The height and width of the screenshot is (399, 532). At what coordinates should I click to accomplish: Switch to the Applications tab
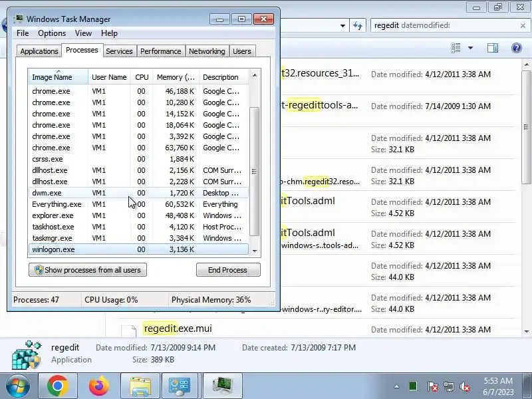coord(39,51)
